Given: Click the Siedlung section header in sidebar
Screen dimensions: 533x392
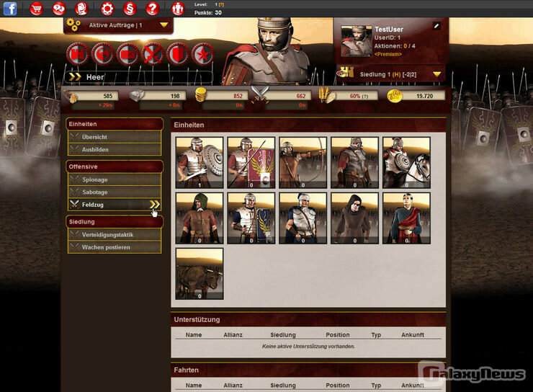Looking at the screenshot, I should [115, 222].
